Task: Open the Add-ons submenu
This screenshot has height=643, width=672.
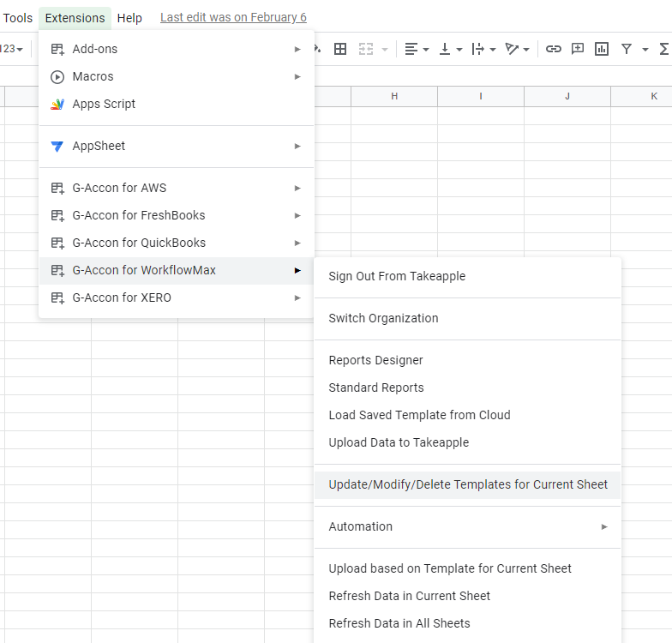Action: tap(177, 50)
